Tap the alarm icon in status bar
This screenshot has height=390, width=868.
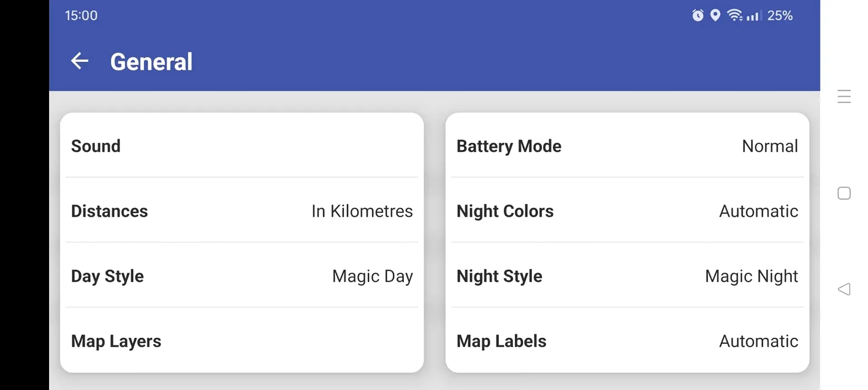coord(698,16)
